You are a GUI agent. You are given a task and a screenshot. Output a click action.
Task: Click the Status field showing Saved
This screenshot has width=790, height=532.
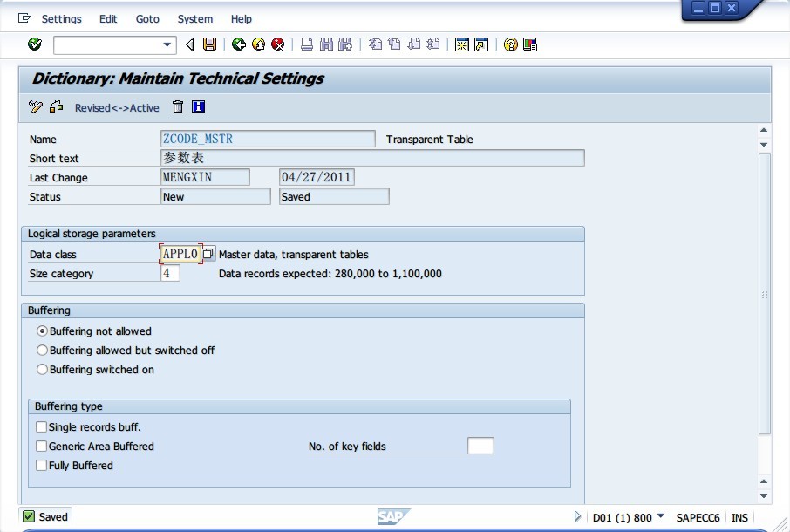point(334,196)
